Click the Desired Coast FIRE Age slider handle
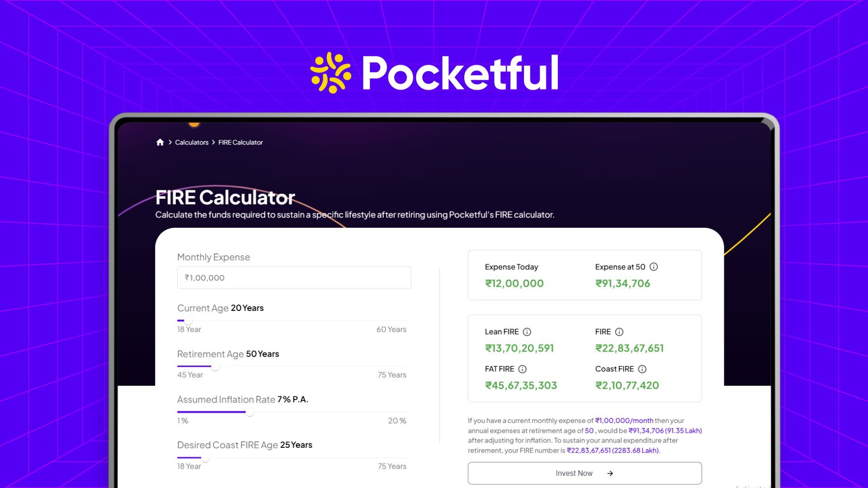Screen dimensions: 868x488 coord(206,459)
